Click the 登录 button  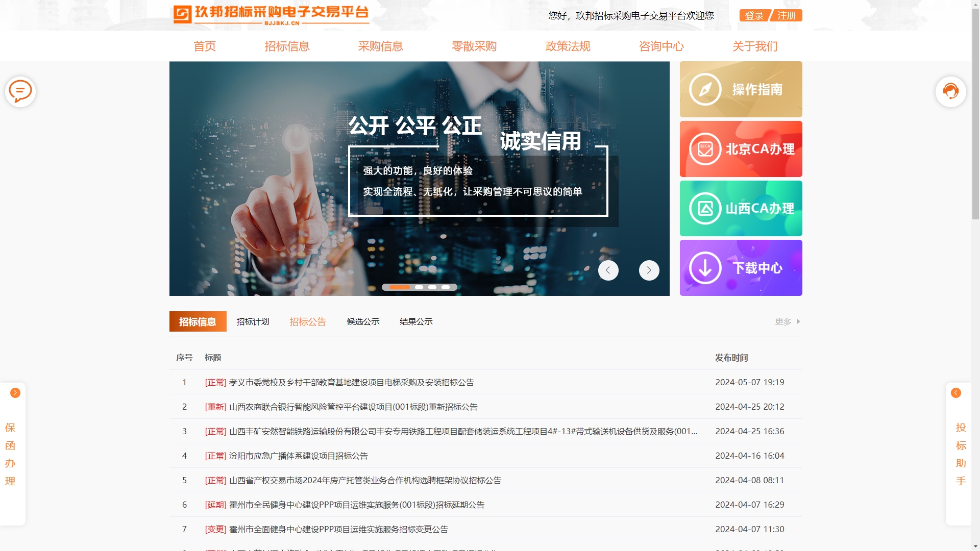click(754, 16)
